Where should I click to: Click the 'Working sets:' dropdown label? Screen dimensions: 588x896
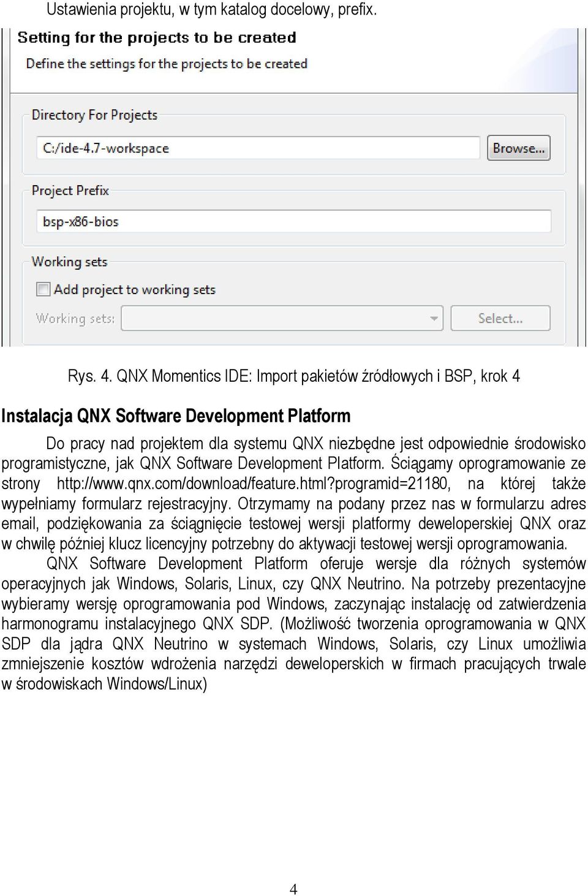(x=75, y=319)
